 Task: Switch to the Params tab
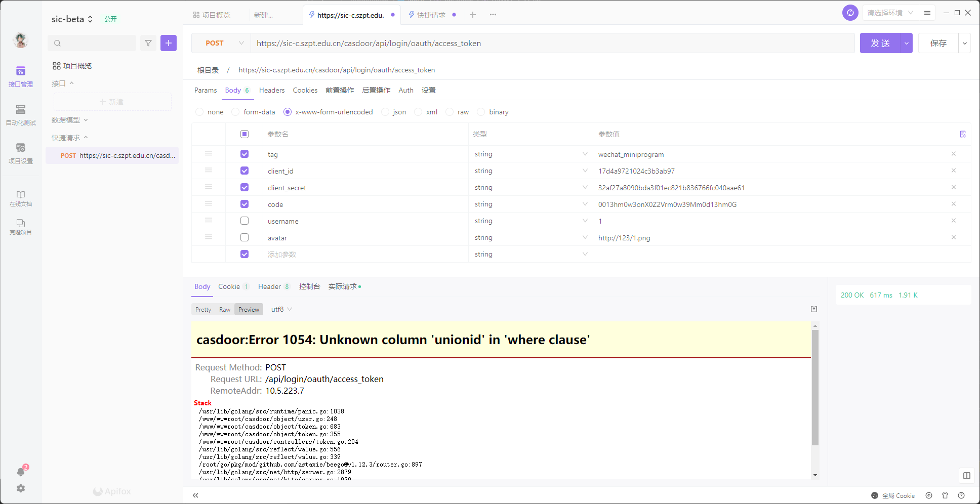[x=206, y=90]
